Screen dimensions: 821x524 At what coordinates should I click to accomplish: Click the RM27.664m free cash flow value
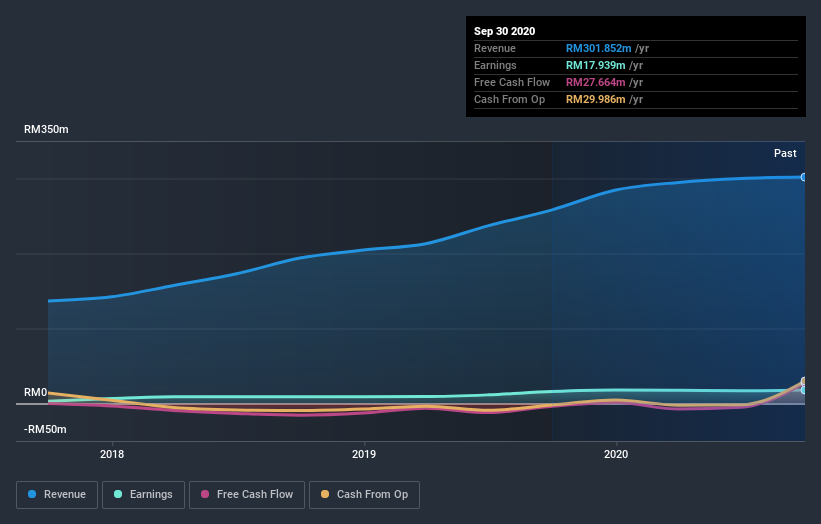point(595,82)
